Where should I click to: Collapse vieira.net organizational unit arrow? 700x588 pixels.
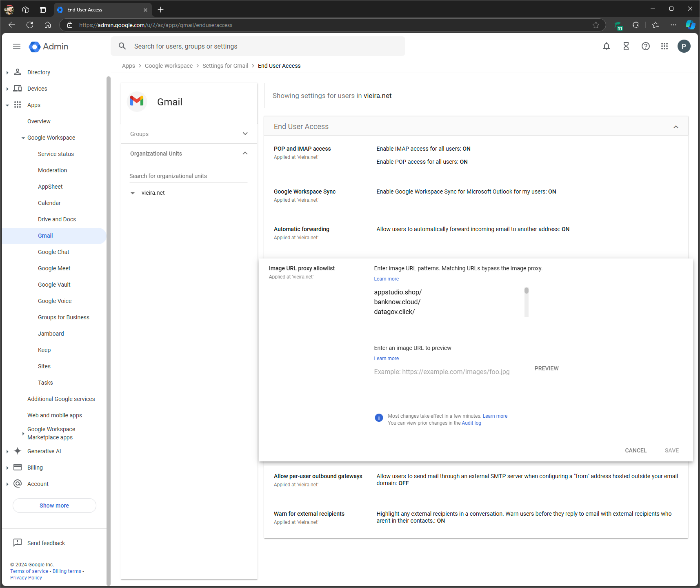[133, 193]
